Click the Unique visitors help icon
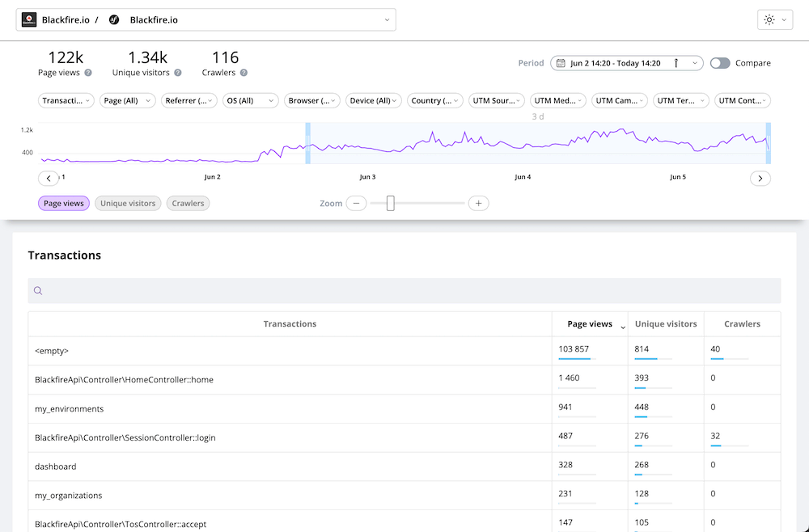The image size is (809, 532). point(178,73)
